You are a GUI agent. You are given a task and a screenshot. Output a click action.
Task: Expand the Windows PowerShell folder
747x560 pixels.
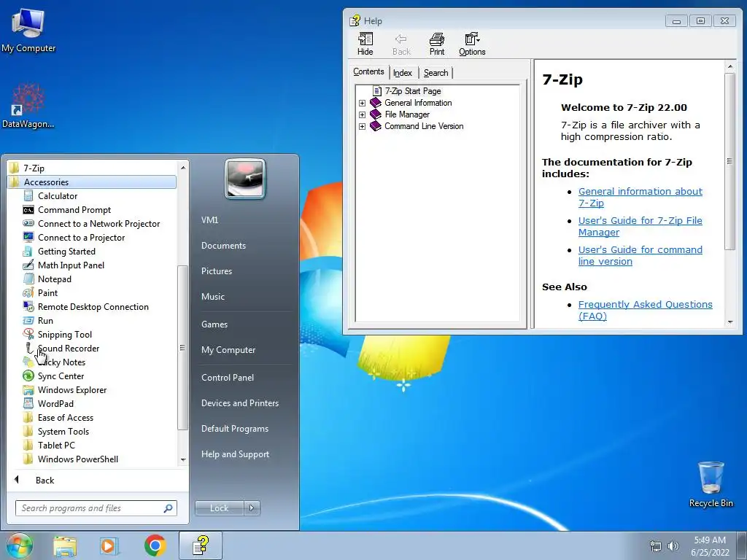coord(77,459)
